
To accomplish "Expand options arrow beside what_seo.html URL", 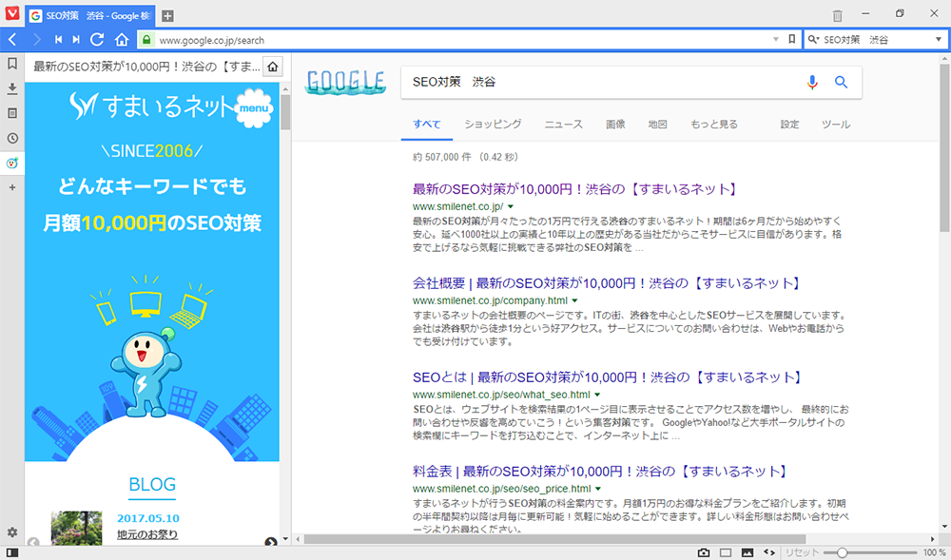I will tap(597, 395).
